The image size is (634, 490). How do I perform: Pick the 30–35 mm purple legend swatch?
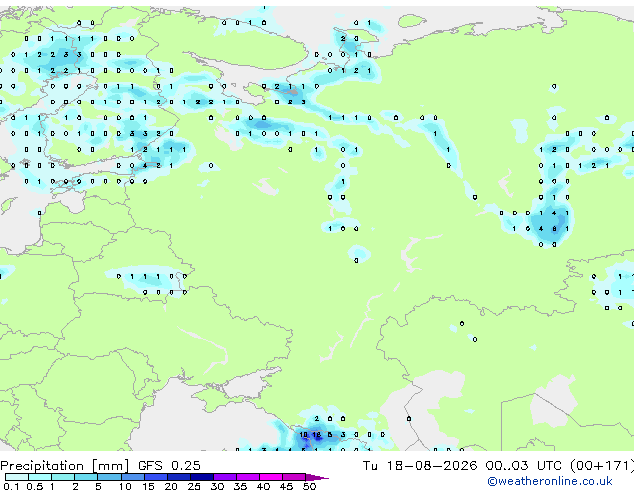point(225,477)
